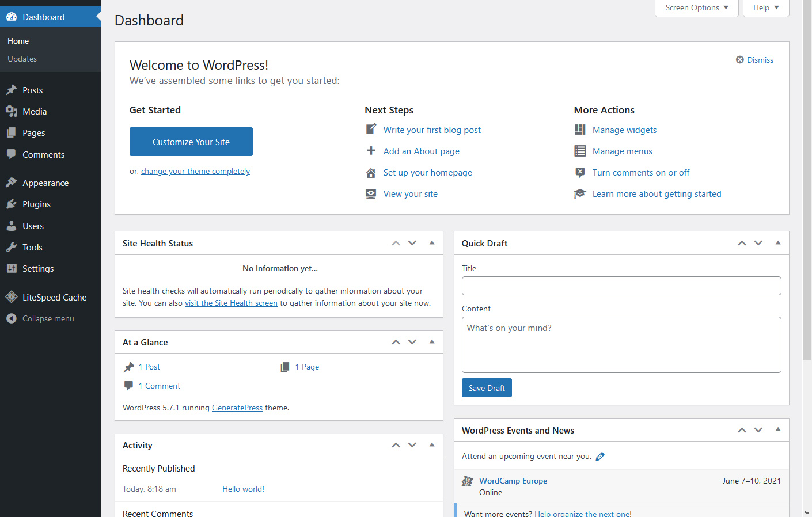Click the pushpin icon beside 1 Post
The image size is (812, 517).
coord(129,367)
